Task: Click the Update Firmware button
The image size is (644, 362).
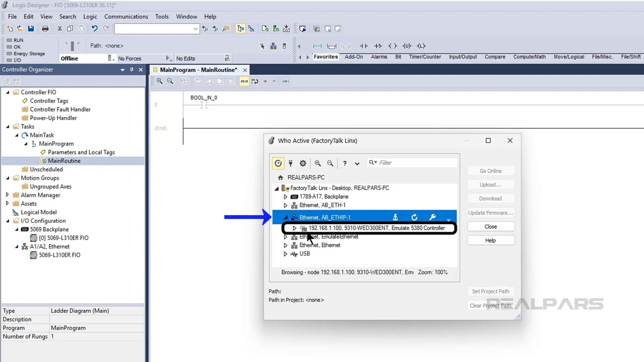Action: coord(490,213)
